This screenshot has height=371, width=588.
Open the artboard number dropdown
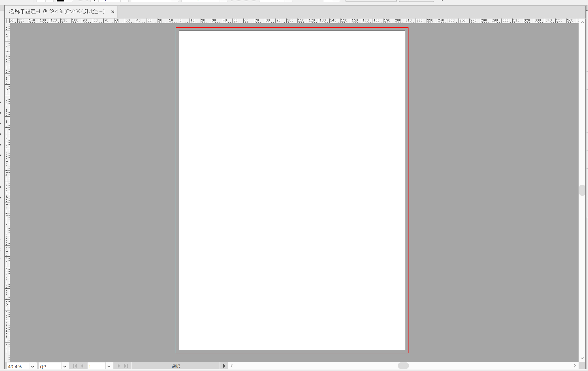(x=109, y=366)
